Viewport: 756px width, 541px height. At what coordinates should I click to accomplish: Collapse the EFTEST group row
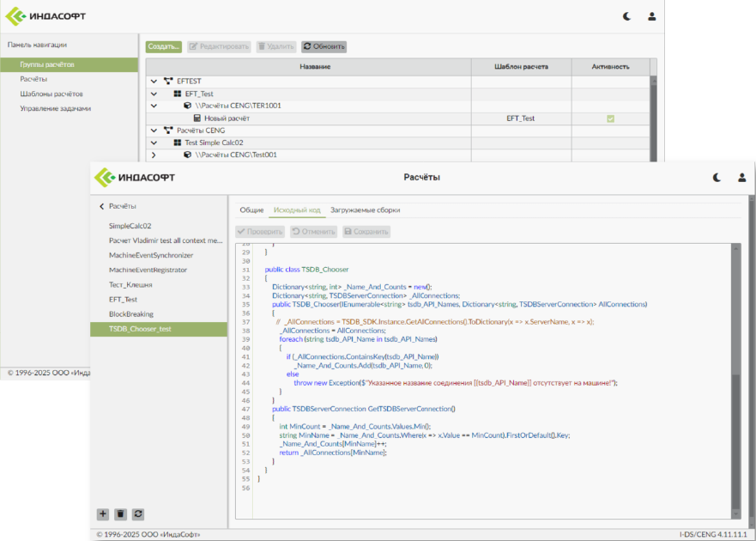click(x=154, y=81)
